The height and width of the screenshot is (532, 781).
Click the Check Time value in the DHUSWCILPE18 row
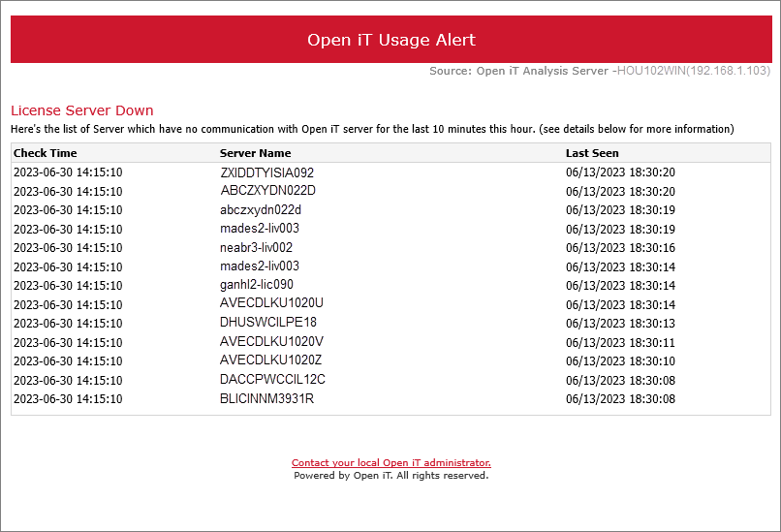click(x=68, y=324)
